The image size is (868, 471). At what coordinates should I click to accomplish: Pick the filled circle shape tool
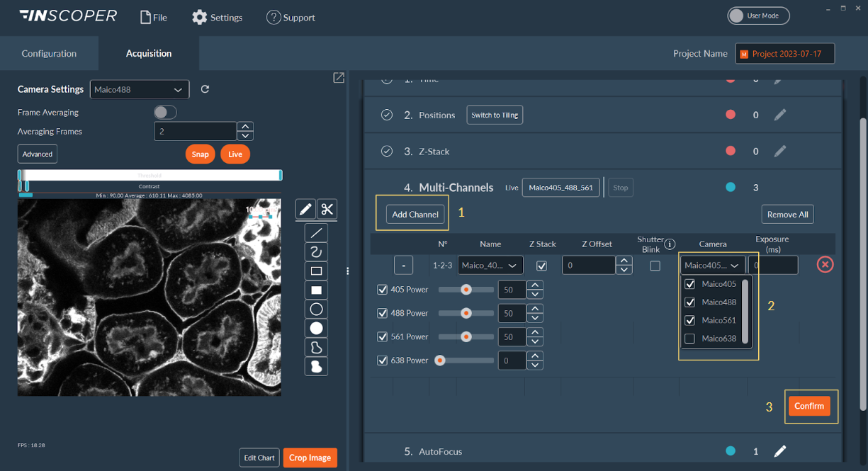[316, 328]
